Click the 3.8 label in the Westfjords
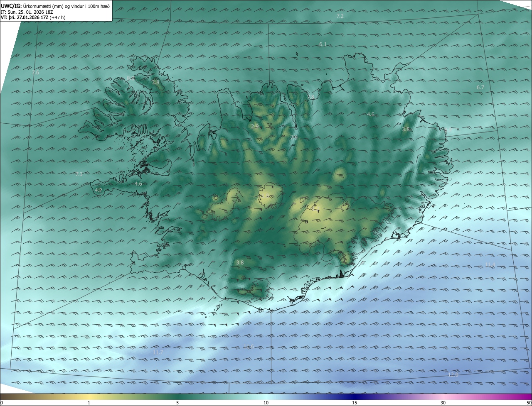The image size is (532, 406). tap(155, 82)
